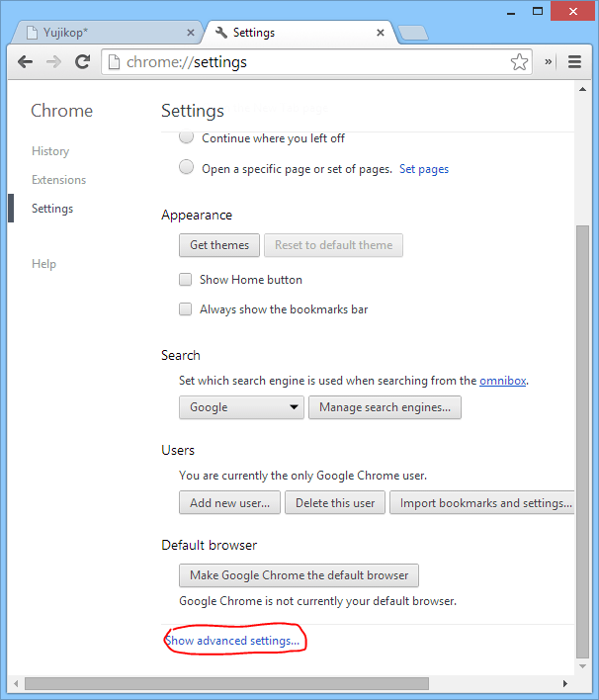Open Help in the sidebar
The width and height of the screenshot is (599, 700).
coord(43,264)
